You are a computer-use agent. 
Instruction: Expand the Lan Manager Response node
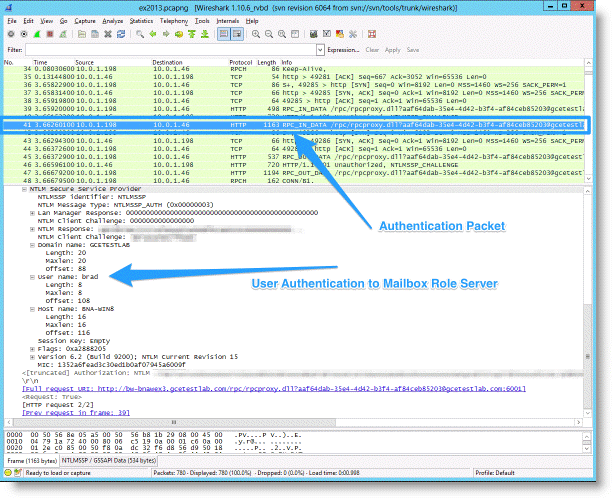pos(32,213)
